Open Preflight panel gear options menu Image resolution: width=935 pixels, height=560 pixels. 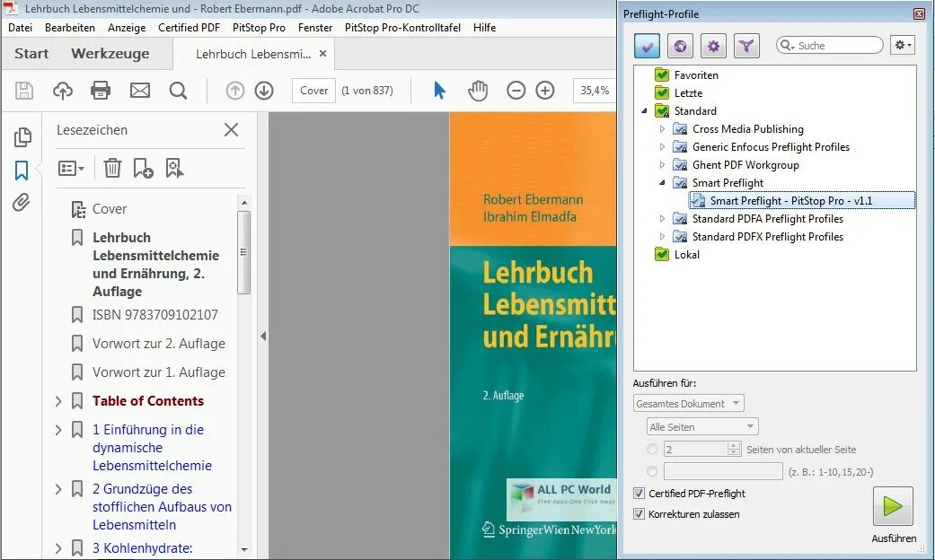pos(903,45)
